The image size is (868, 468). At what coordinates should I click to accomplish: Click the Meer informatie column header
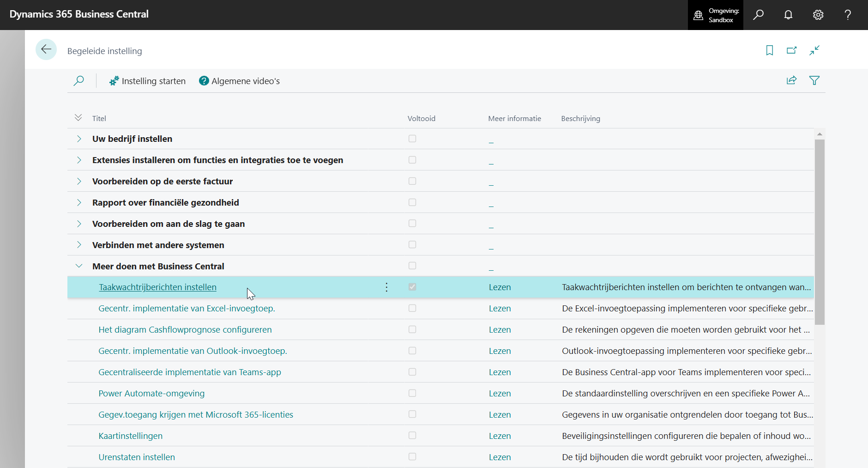[514, 119]
